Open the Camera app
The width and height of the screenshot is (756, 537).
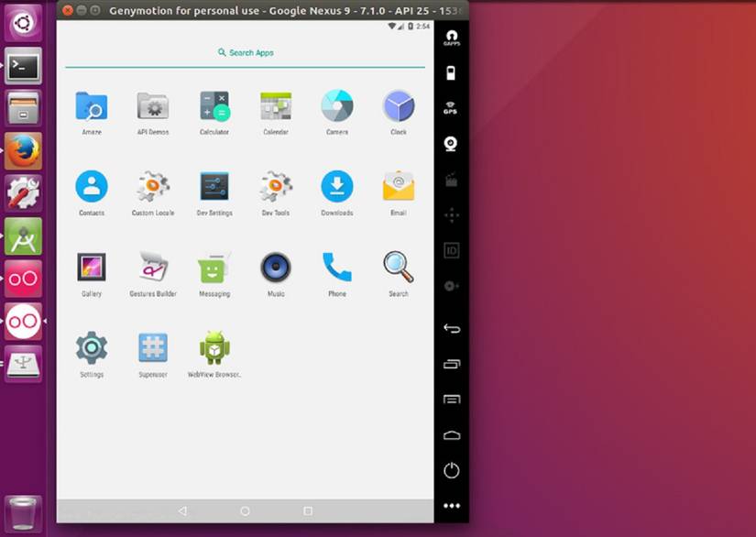pyautogui.click(x=336, y=105)
